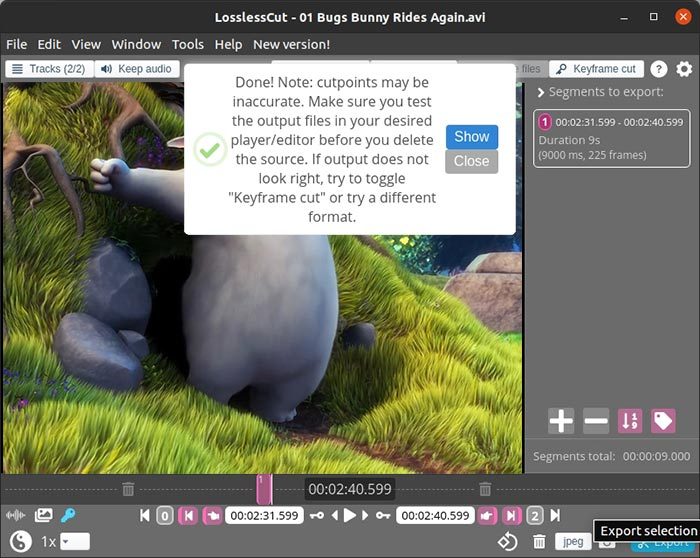Remove the current segment with minus icon

(596, 421)
